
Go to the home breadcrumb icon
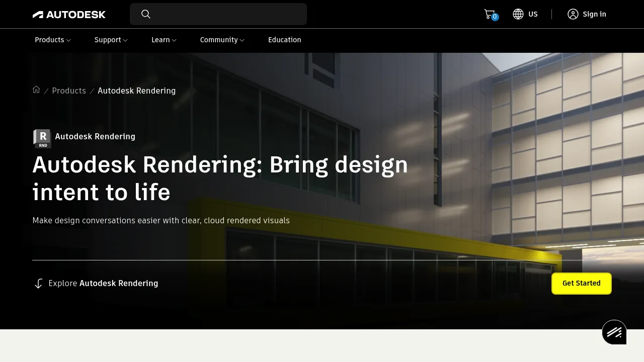[36, 89]
